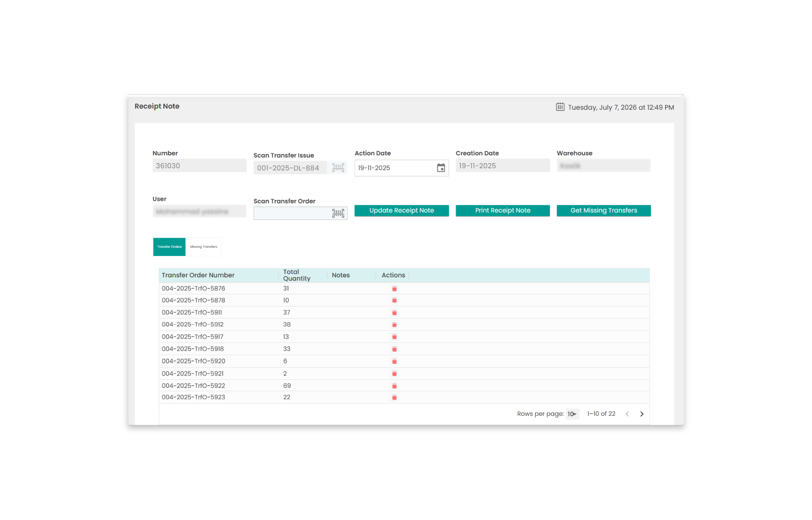Delete transfer order 004-2025-TrfO-5920
This screenshot has width=812, height=520.
coord(394,361)
